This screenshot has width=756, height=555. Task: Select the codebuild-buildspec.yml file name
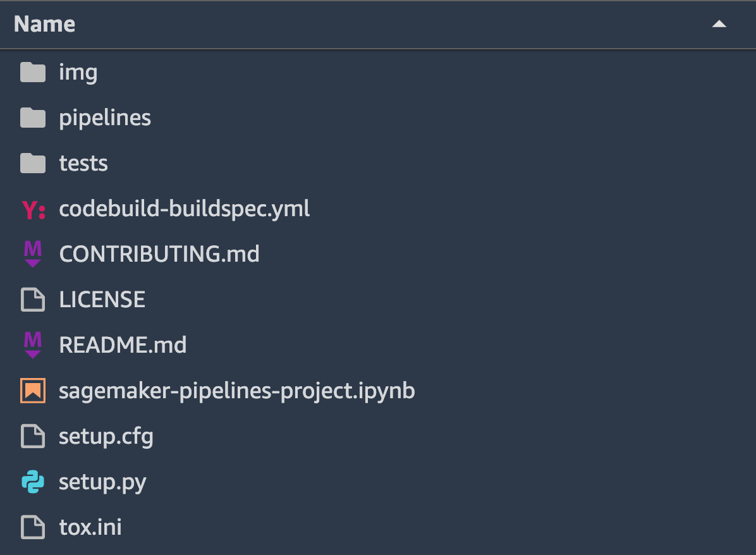pyautogui.click(x=185, y=209)
